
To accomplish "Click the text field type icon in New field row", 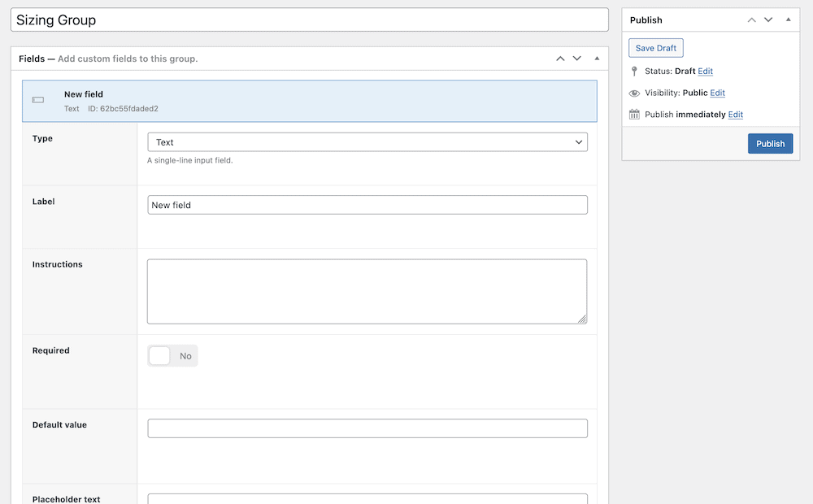I will point(38,100).
